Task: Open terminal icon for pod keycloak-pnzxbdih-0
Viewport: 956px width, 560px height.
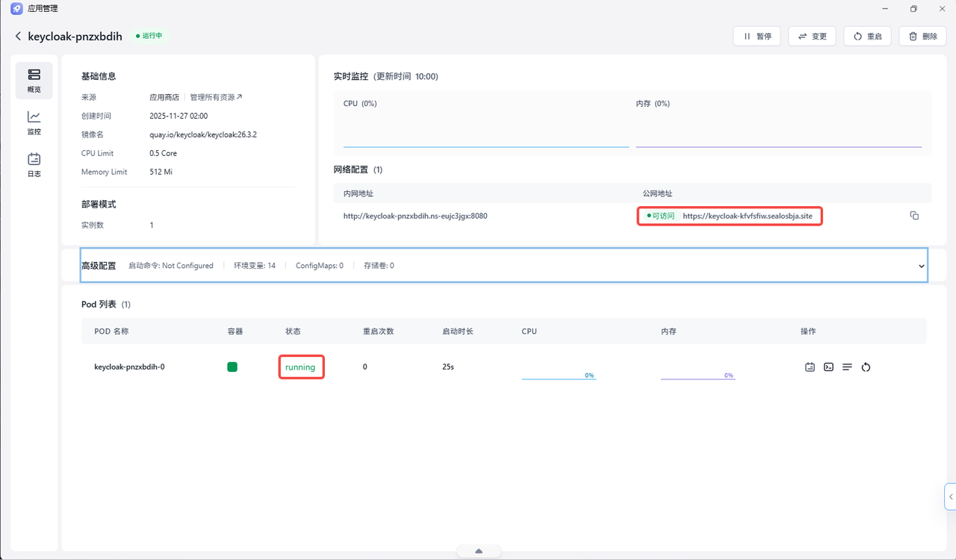Action: (x=828, y=367)
